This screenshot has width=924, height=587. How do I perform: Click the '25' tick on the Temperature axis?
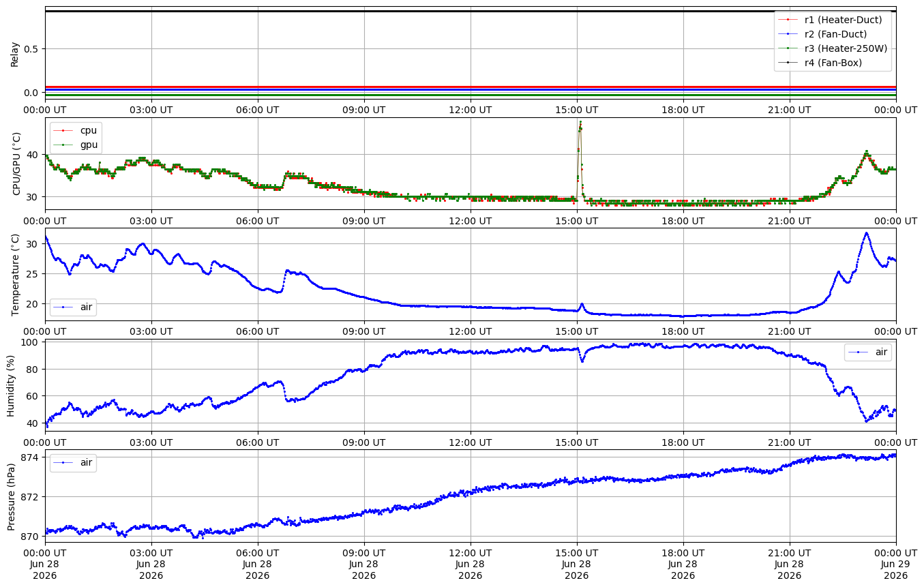34,274
